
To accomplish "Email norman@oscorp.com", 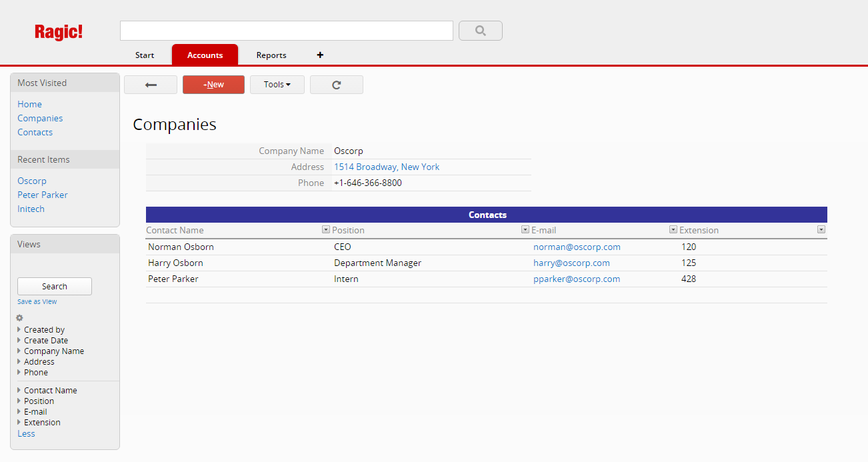I will tap(577, 247).
